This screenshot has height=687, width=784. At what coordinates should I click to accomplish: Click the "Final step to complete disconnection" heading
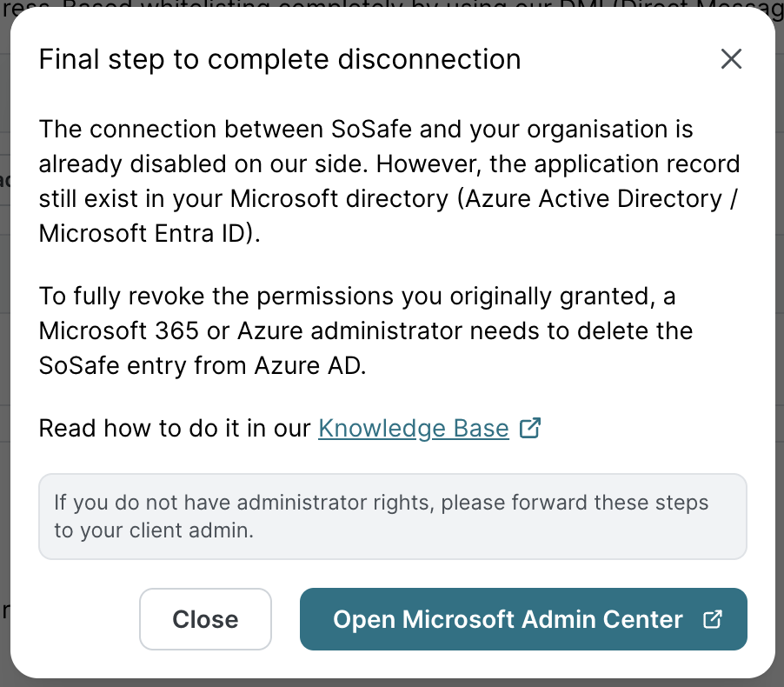(x=280, y=59)
